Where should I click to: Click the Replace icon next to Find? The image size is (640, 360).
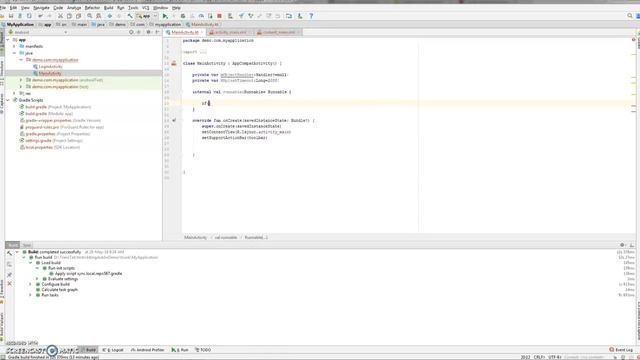point(98,16)
